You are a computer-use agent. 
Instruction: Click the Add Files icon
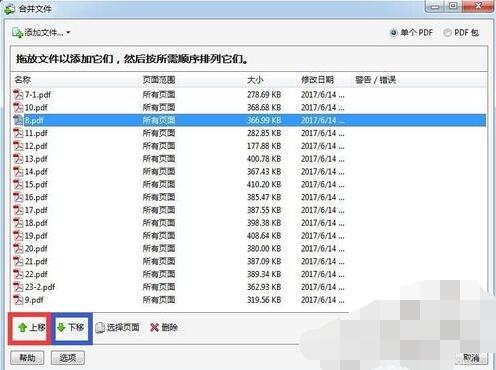17,33
